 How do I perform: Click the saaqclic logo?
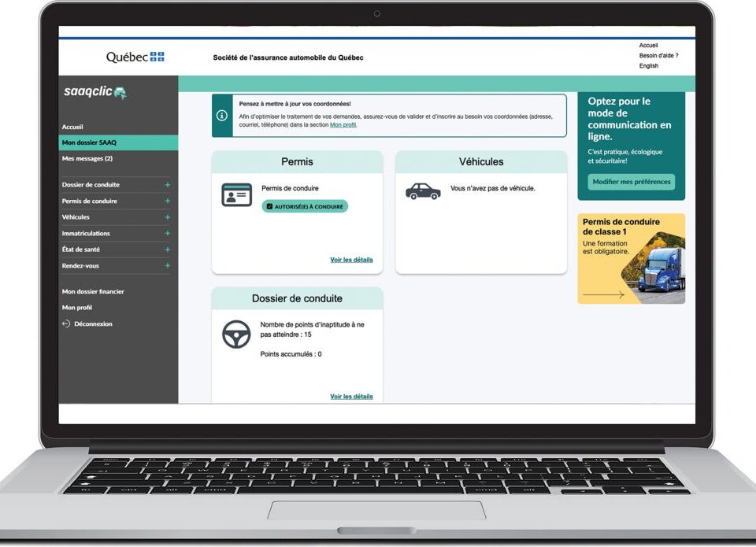[94, 92]
